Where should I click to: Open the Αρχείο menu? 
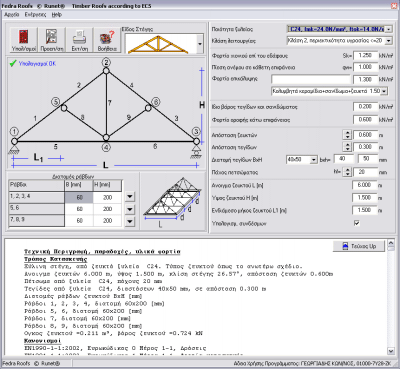click(12, 15)
